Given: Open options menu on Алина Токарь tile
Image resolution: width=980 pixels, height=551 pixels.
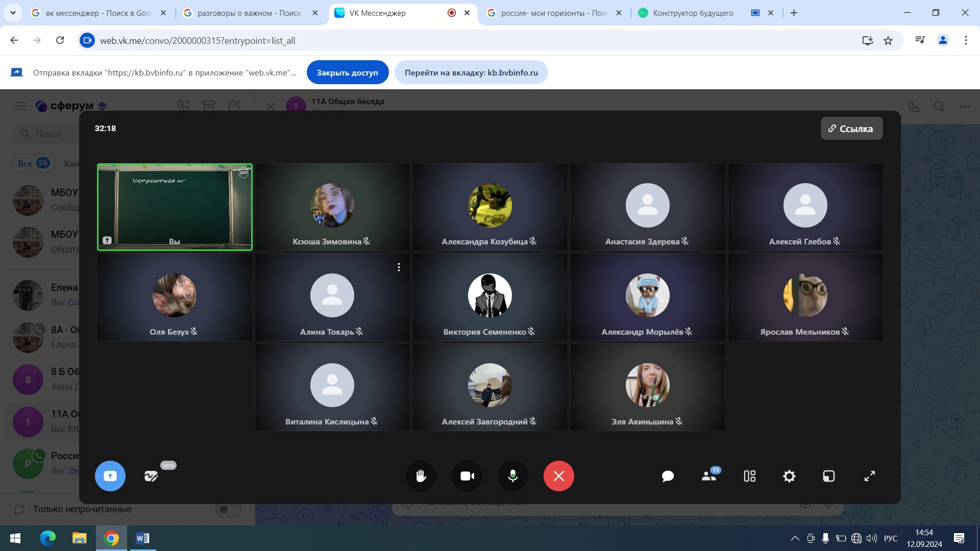Looking at the screenshot, I should tap(399, 267).
